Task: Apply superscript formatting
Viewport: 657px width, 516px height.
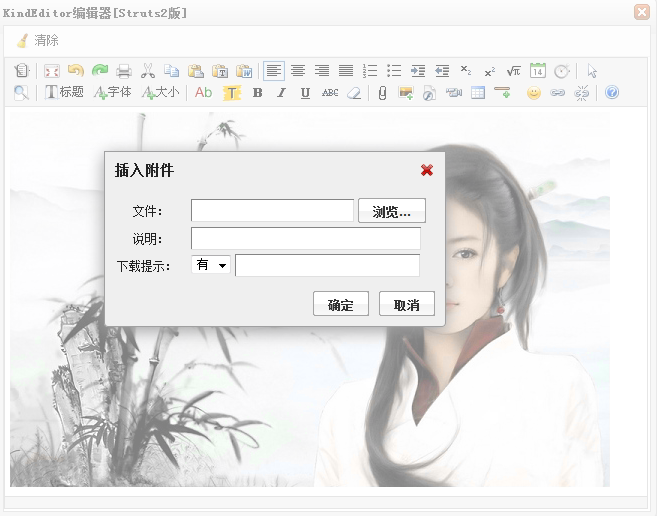Action: [489, 71]
